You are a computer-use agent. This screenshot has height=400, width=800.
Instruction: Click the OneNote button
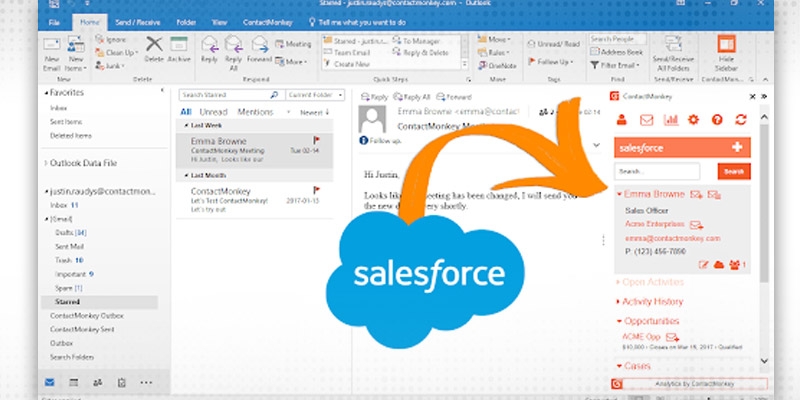pos(497,66)
